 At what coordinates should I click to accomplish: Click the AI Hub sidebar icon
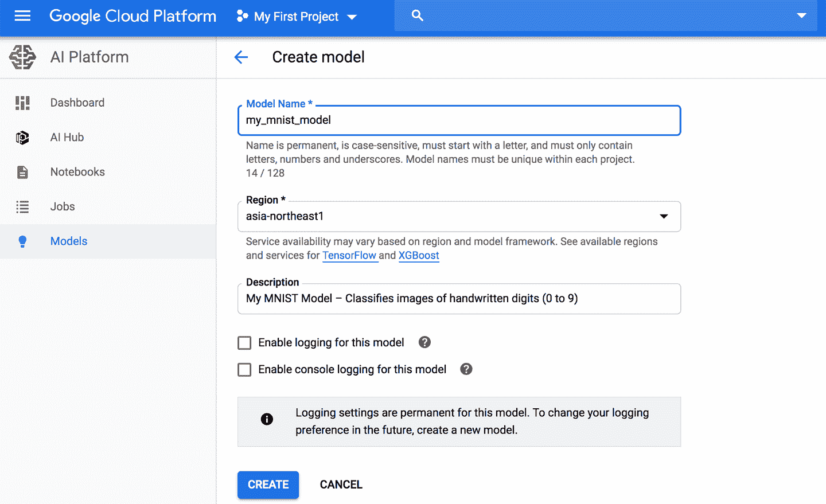tap(22, 138)
